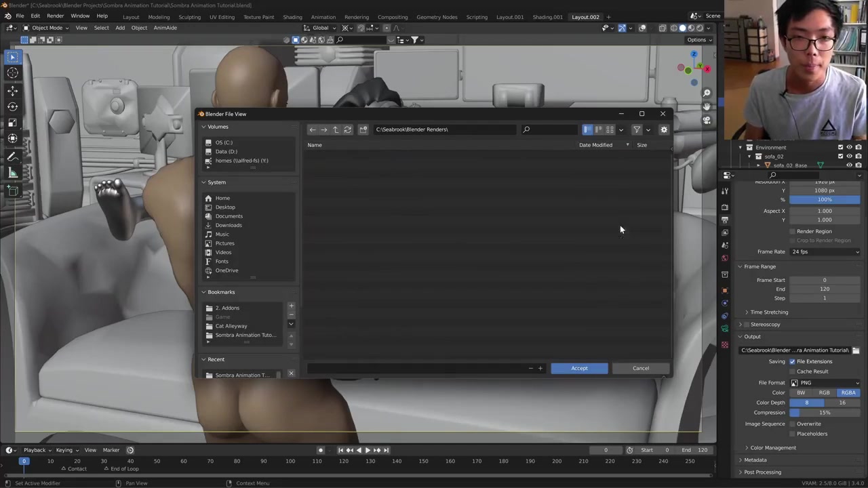Image resolution: width=868 pixels, height=488 pixels.
Task: Click the filter funnel icon in file view
Action: pos(637,129)
